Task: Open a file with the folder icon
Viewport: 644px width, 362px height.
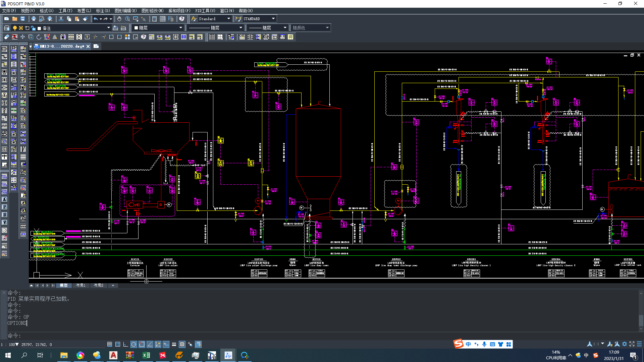Action: pyautogui.click(x=14, y=19)
